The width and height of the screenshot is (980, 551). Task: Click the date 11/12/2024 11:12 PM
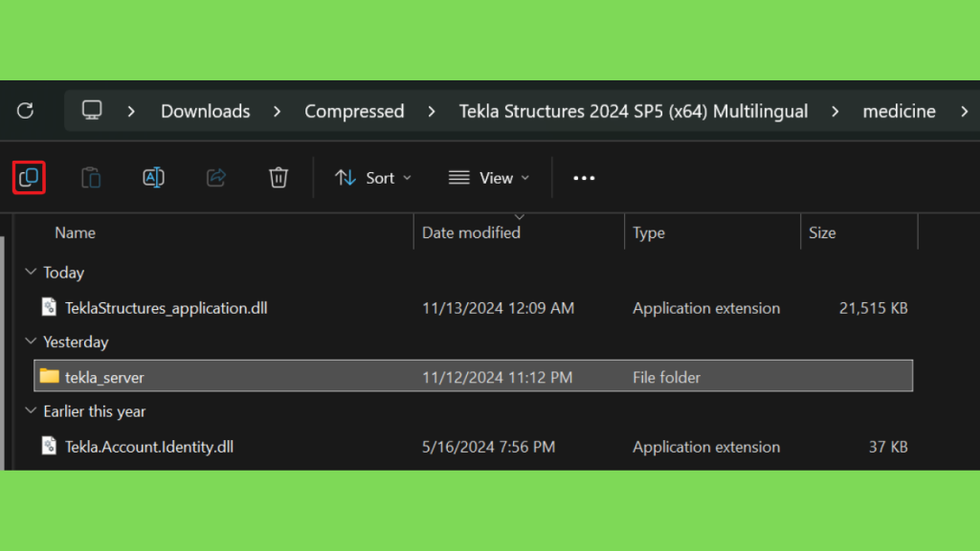[498, 377]
